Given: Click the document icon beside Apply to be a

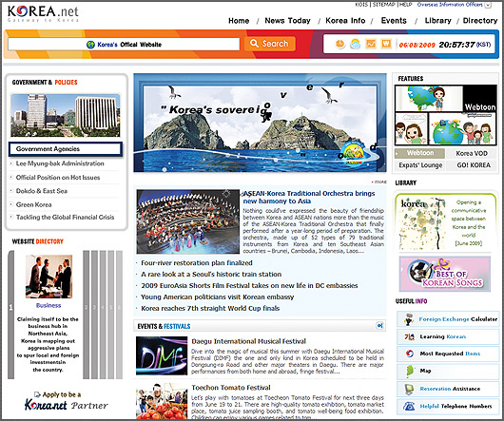Looking at the screenshot, I should 37,394.
